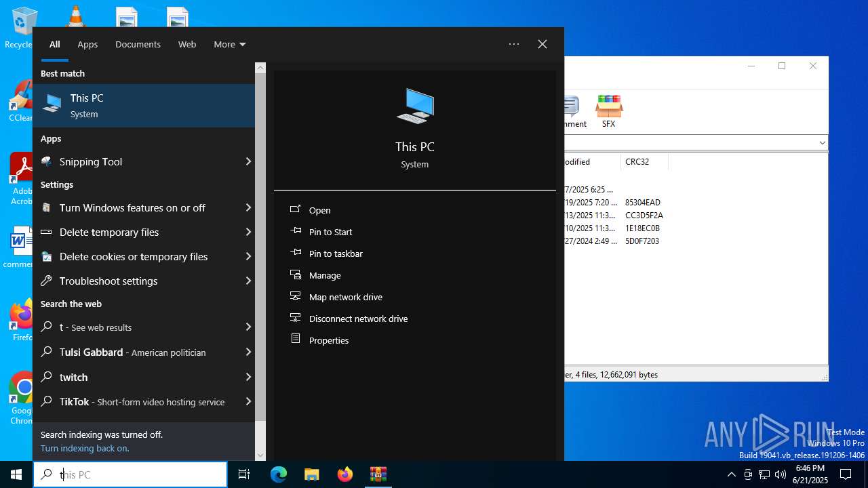This screenshot has width=868, height=488.
Task: Click the Delete temporary files icon
Action: [x=47, y=232]
